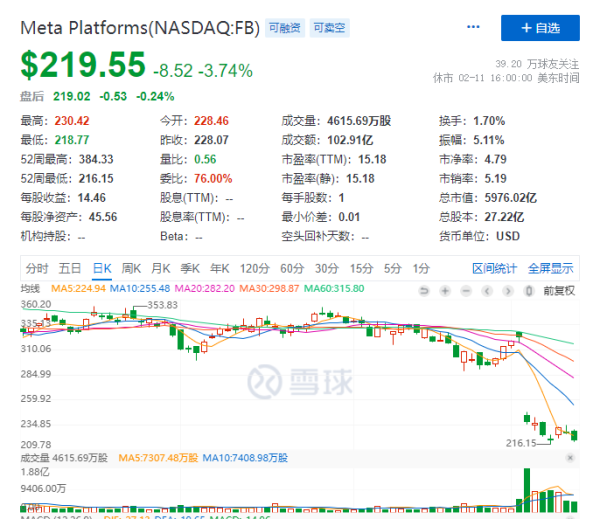Switch to the 分时 chart tab

point(37,268)
